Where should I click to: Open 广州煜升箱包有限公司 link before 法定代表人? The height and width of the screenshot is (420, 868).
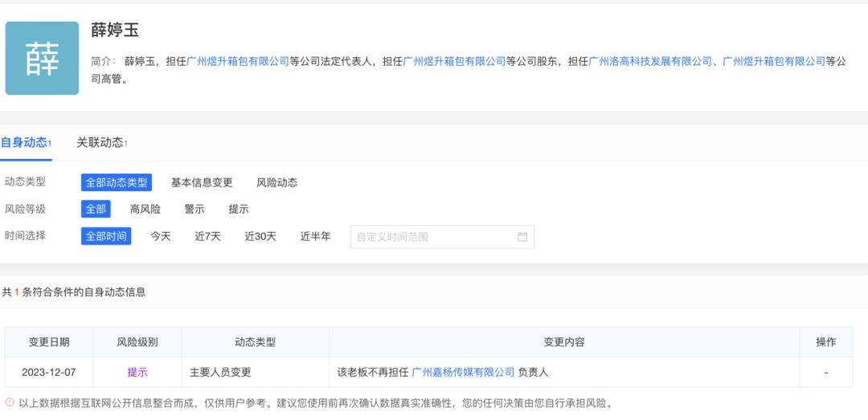click(238, 61)
